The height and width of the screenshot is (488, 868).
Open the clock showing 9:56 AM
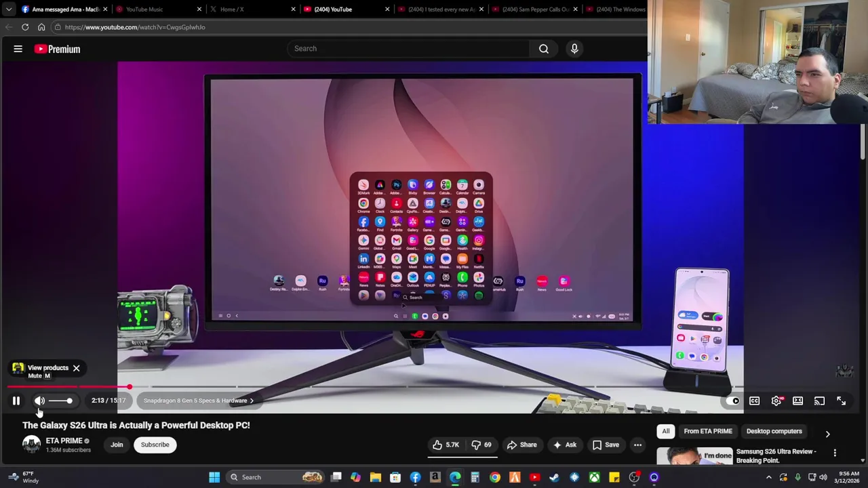848,477
